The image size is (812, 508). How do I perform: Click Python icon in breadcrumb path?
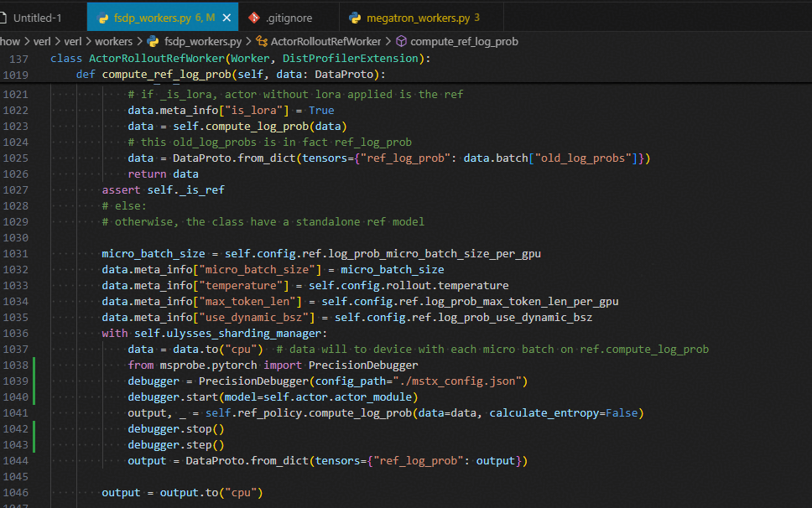(x=154, y=41)
